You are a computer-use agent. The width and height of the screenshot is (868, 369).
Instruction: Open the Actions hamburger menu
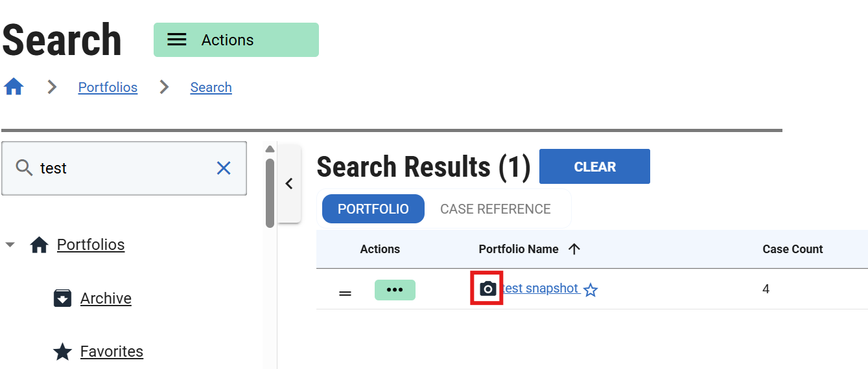click(177, 40)
